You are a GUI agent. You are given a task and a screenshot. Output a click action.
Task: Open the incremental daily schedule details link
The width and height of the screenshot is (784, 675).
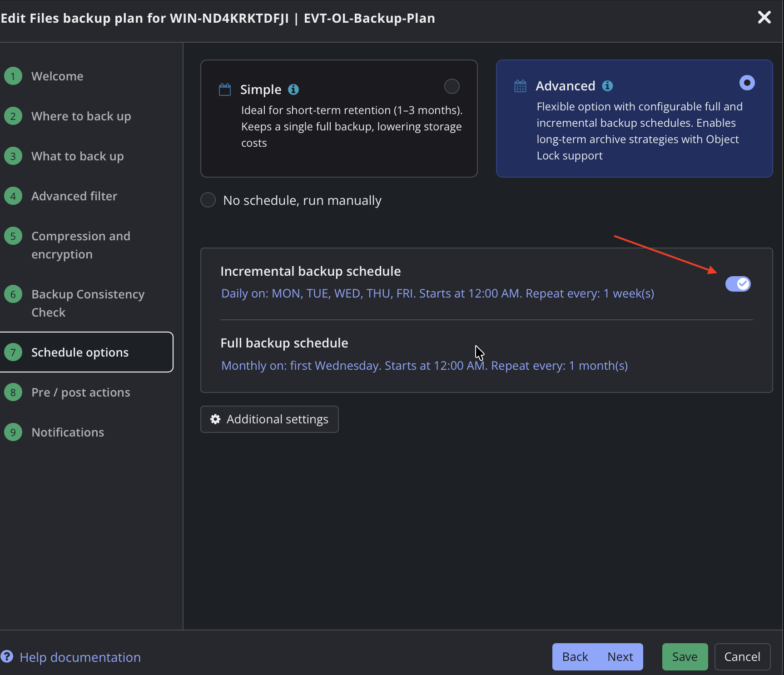click(437, 293)
